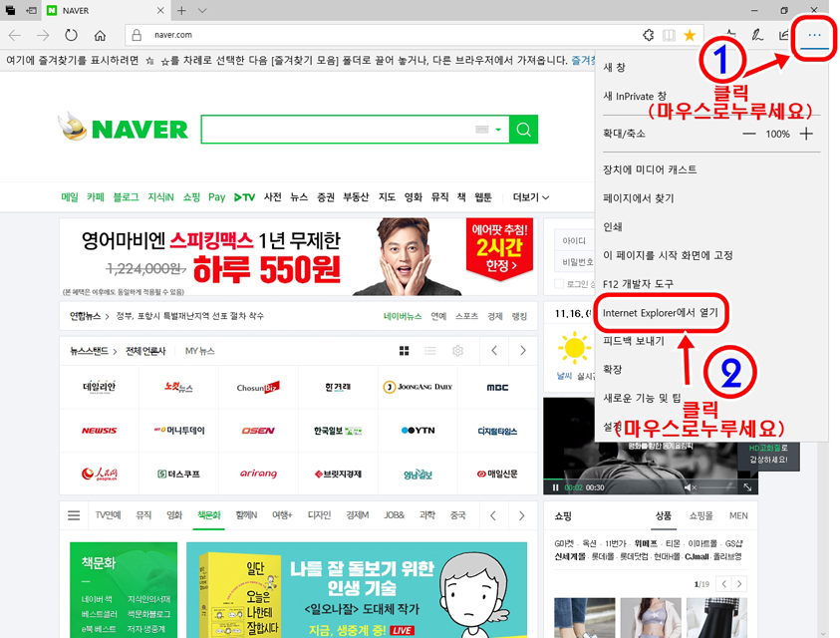Open newsstand settings gear icon

click(457, 351)
